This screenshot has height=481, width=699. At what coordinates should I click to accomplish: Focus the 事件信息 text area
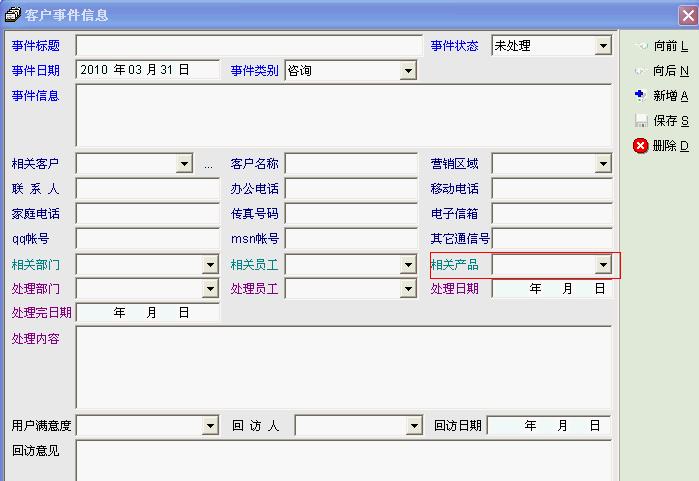(x=343, y=115)
